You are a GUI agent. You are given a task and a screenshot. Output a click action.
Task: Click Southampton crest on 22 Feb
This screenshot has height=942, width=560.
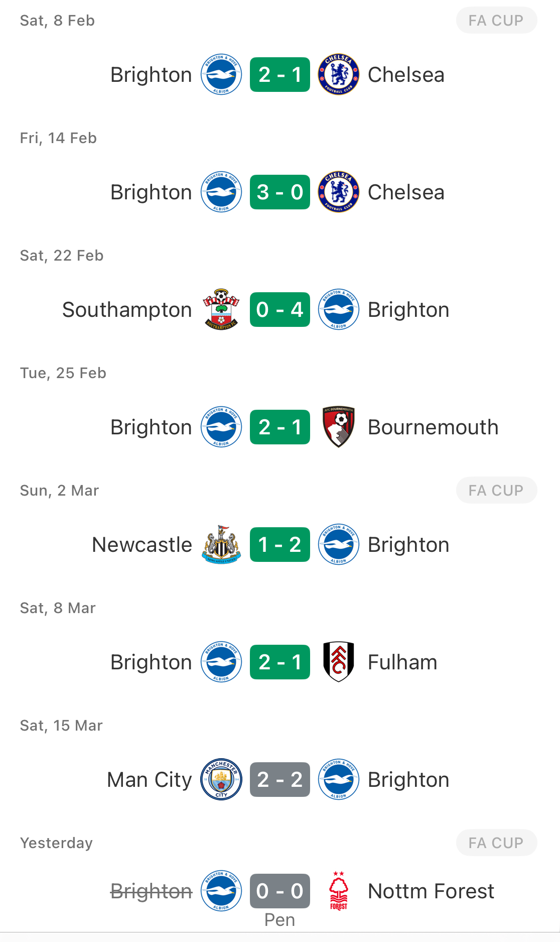221,309
